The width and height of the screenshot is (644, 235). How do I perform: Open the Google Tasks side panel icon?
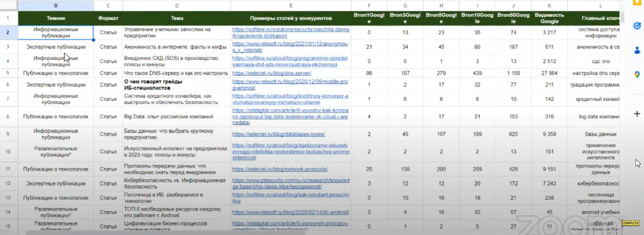[637, 26]
